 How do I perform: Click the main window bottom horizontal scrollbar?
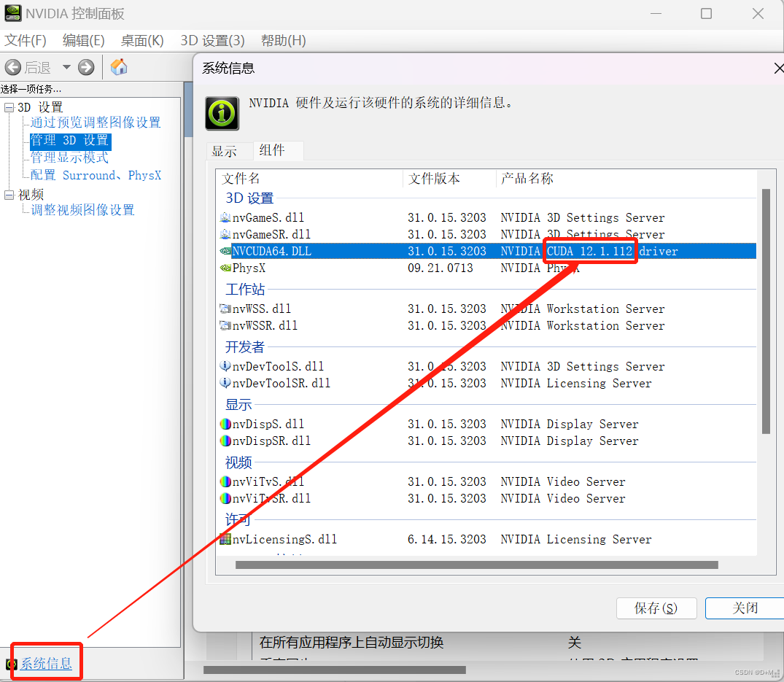(x=335, y=670)
